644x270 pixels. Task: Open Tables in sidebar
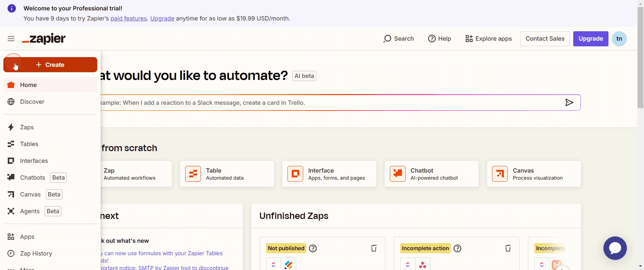pos(50,144)
